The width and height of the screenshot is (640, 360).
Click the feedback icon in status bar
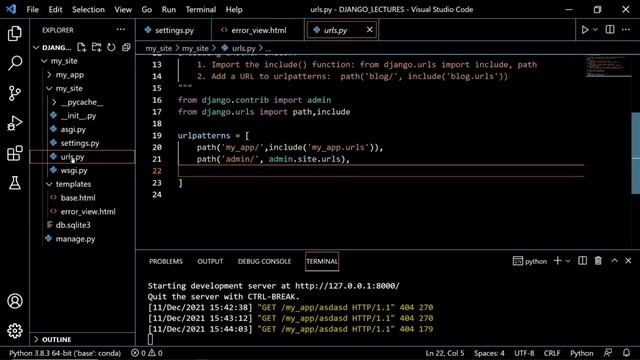[x=608, y=353]
